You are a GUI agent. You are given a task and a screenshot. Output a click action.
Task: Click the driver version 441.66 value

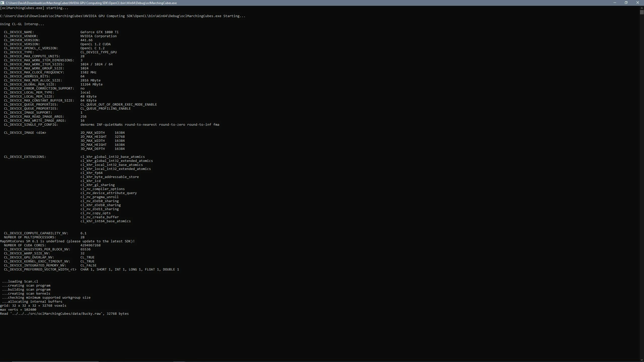click(86, 40)
